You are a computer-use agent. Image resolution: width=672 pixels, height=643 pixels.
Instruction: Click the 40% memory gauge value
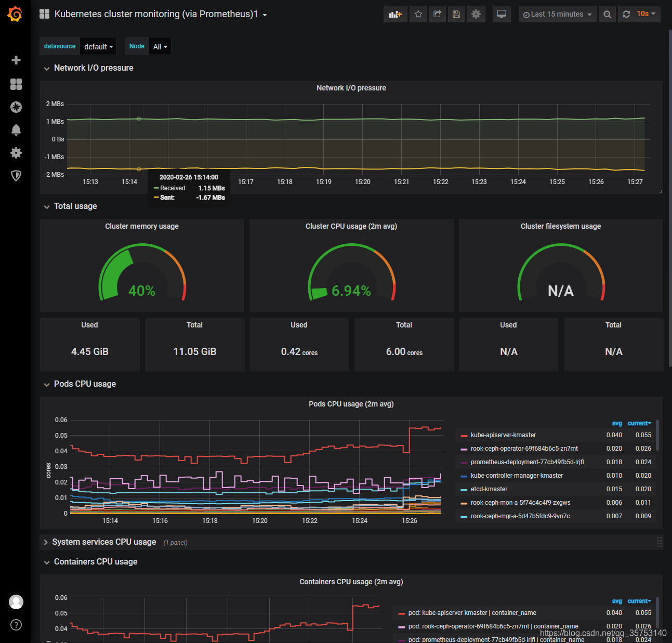pyautogui.click(x=142, y=291)
